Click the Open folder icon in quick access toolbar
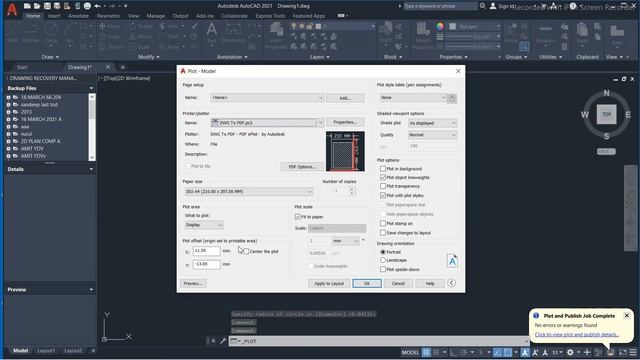 pos(37,6)
